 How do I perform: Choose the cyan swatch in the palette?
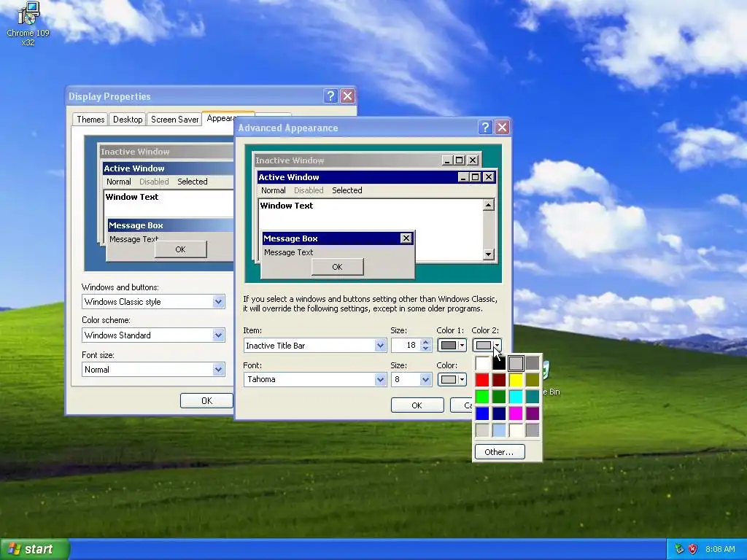[x=516, y=397]
